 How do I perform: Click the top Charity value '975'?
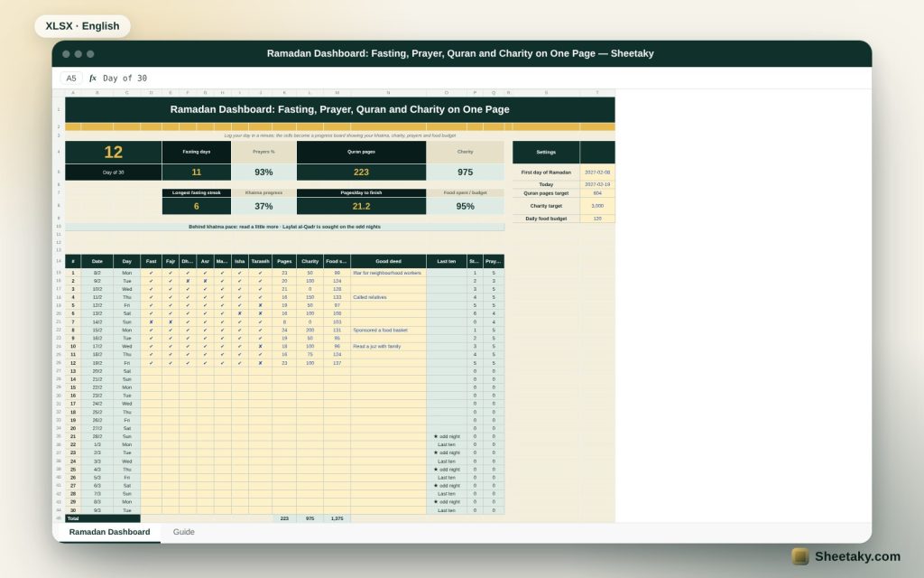pos(465,172)
